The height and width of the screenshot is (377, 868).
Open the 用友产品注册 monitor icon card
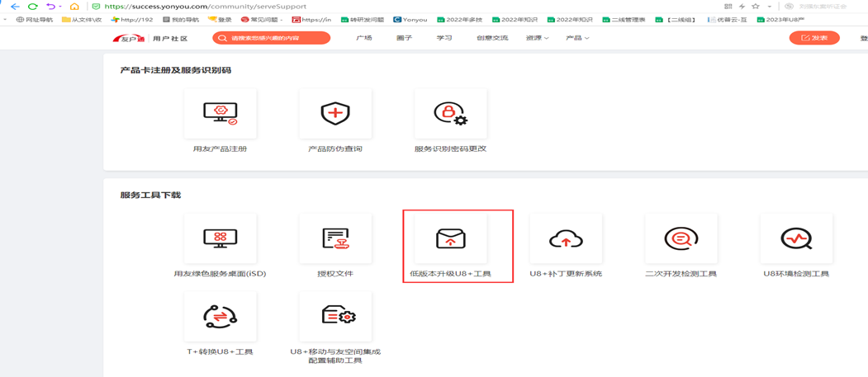(x=221, y=113)
